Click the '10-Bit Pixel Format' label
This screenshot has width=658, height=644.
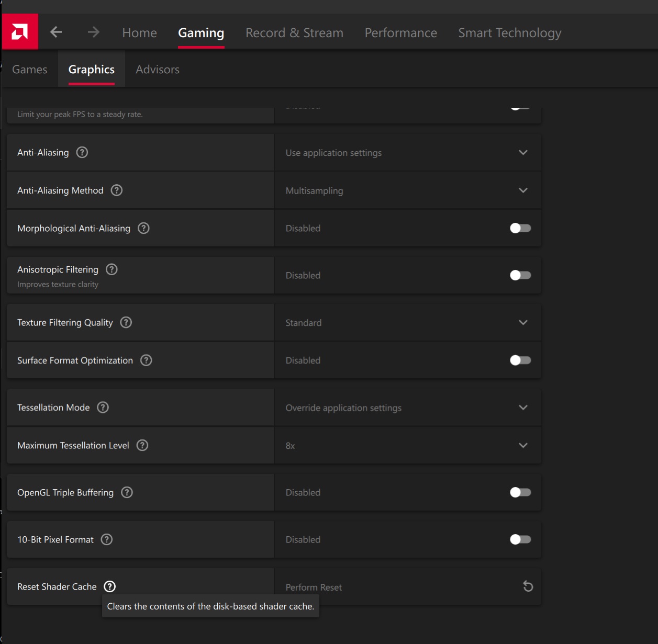click(x=55, y=539)
